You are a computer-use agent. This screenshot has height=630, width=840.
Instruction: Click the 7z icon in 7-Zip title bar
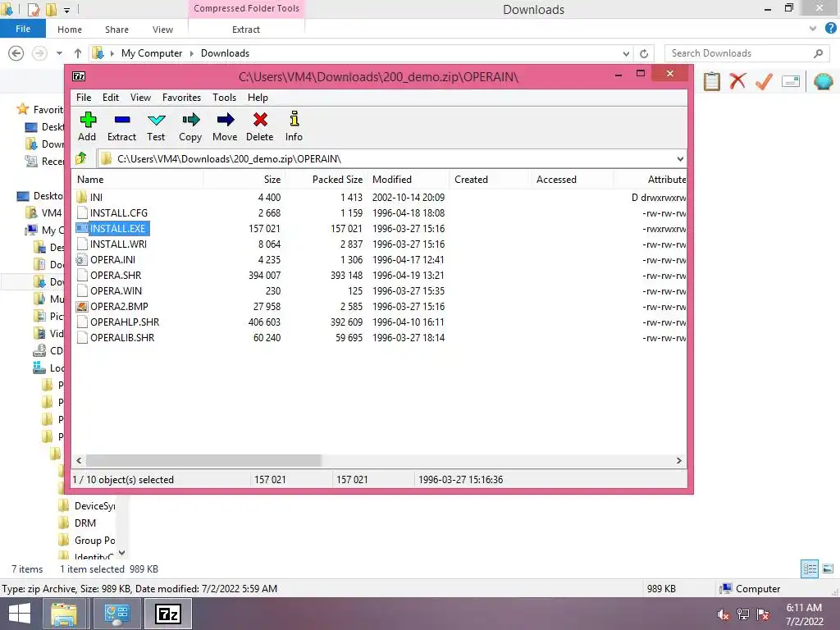(79, 76)
